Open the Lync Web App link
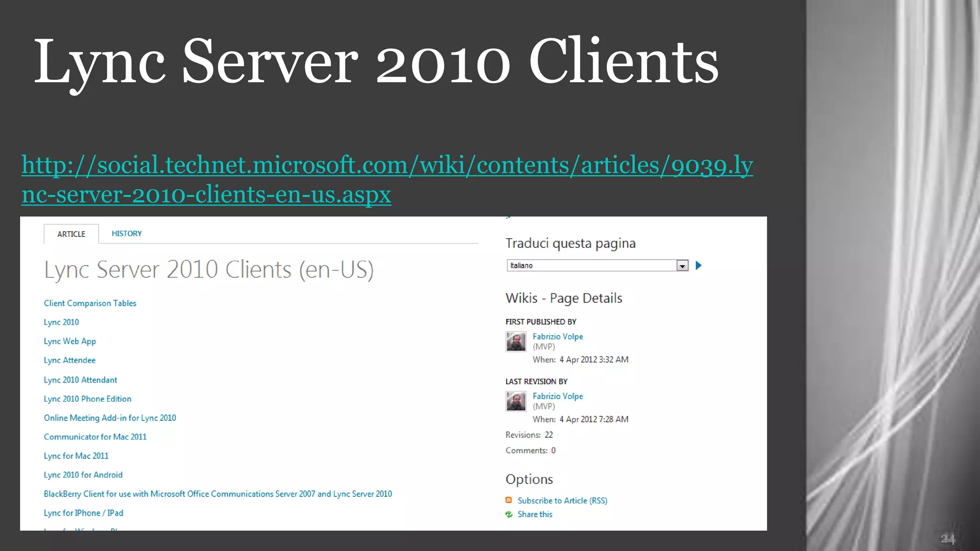 [70, 342]
